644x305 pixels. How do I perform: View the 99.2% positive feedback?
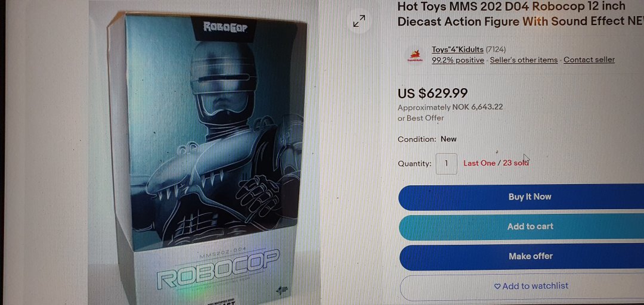pos(458,60)
